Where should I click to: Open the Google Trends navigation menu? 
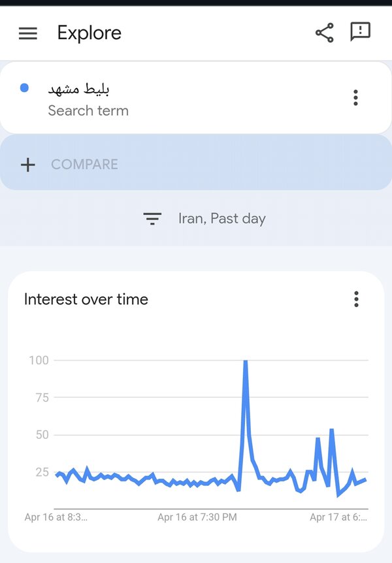coord(27,33)
